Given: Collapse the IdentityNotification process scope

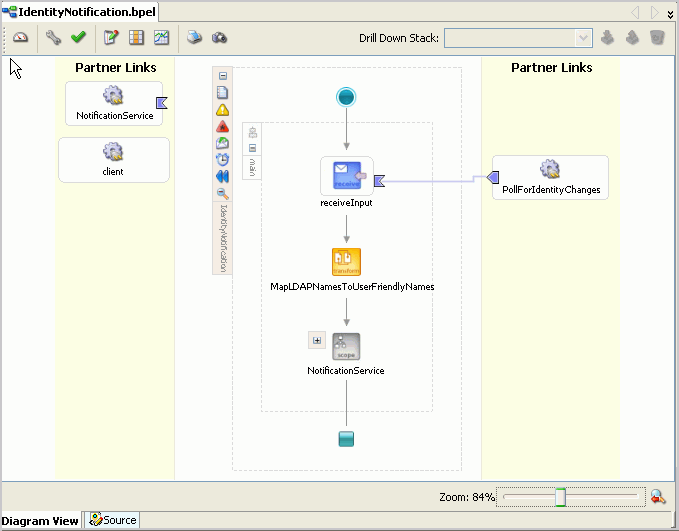Looking at the screenshot, I should (223, 76).
